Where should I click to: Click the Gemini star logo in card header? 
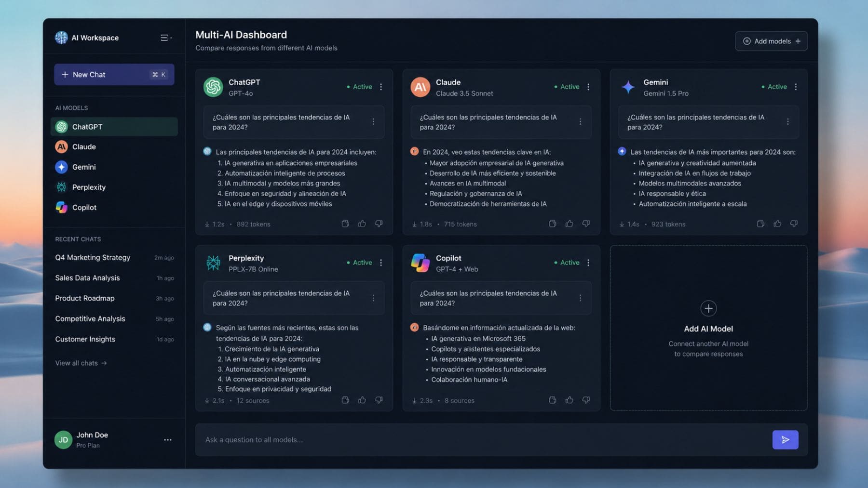[628, 87]
